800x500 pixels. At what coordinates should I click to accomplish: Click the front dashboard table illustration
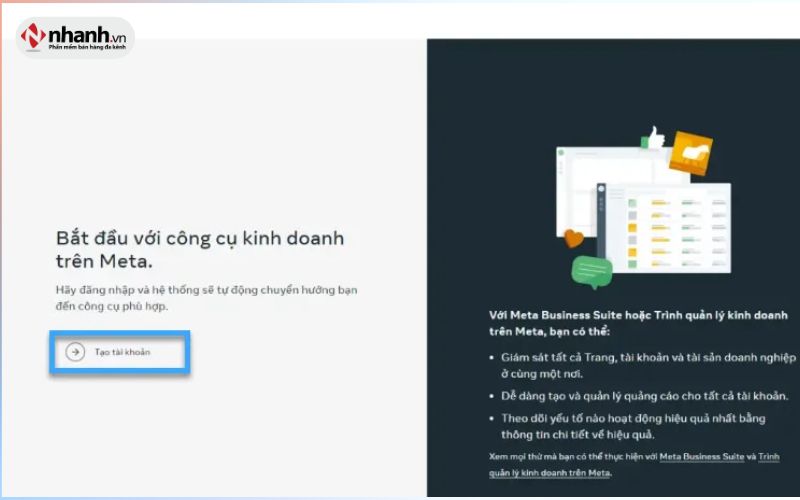[664, 228]
